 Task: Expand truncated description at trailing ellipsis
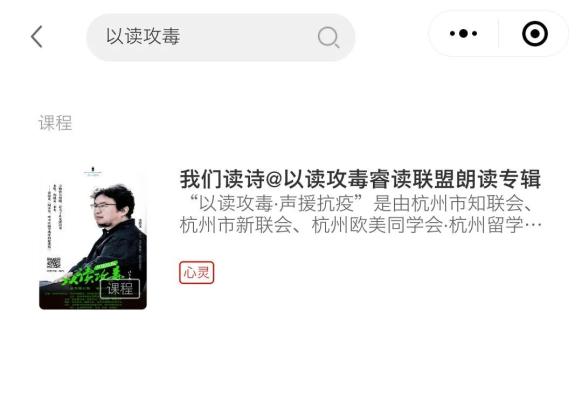(x=533, y=225)
